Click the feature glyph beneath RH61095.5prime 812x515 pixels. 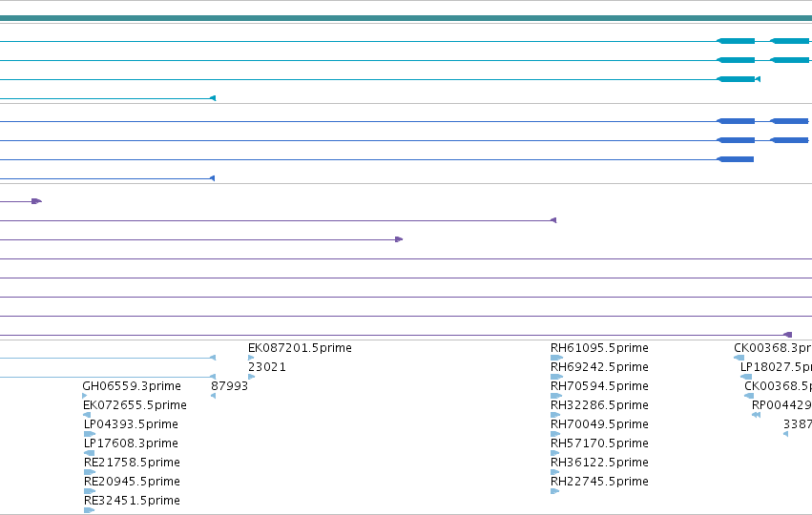556,358
